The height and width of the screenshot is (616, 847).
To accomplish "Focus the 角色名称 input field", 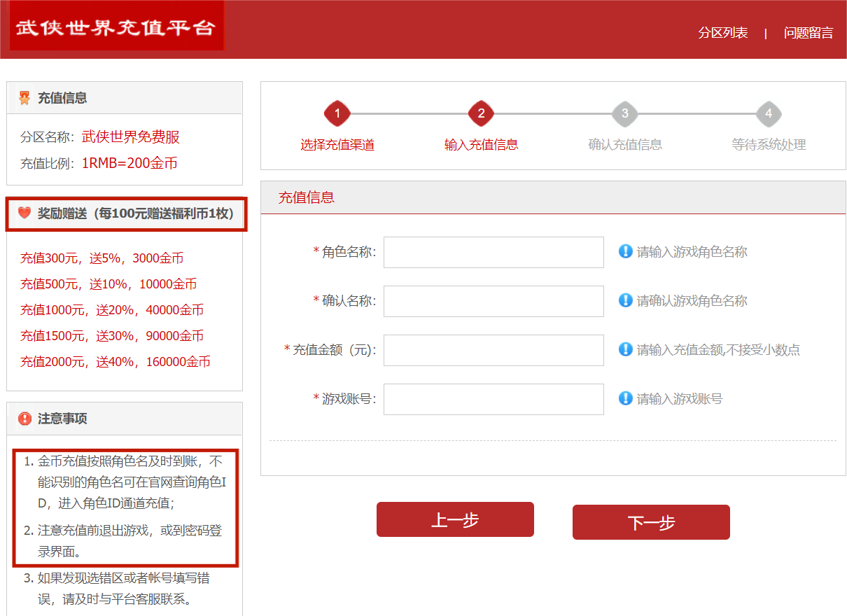I will click(493, 252).
